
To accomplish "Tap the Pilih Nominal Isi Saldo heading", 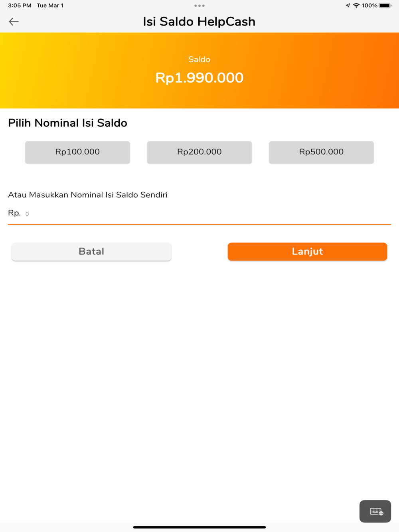I will pyautogui.click(x=67, y=123).
